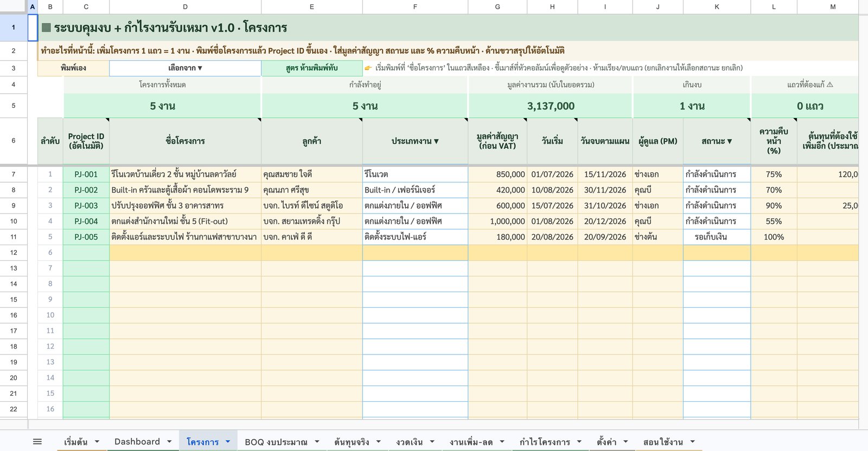The height and width of the screenshot is (451, 868).
Task: Expand the Dashboard tab options arrow
Action: click(x=169, y=442)
